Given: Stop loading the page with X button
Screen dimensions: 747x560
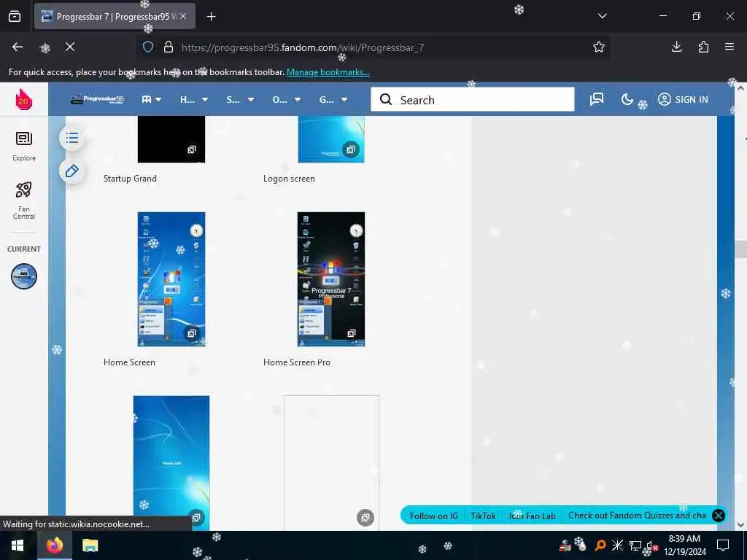Looking at the screenshot, I should click(x=70, y=47).
